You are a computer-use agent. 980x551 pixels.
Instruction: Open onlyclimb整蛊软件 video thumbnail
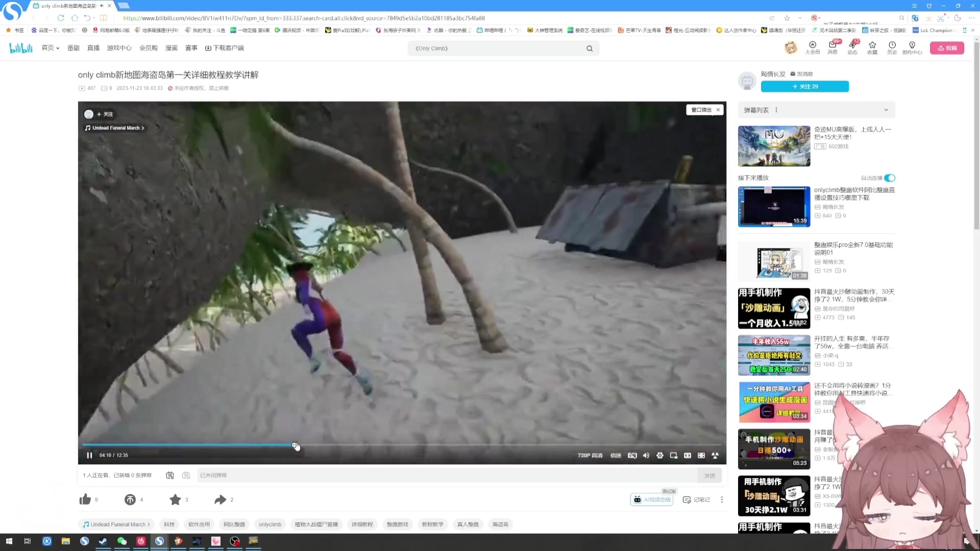pyautogui.click(x=774, y=207)
